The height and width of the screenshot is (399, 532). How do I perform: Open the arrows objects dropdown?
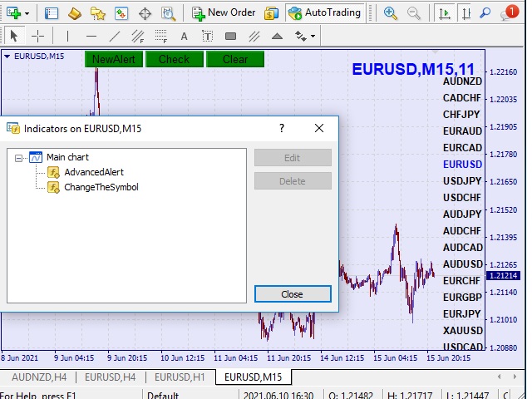click(312, 37)
